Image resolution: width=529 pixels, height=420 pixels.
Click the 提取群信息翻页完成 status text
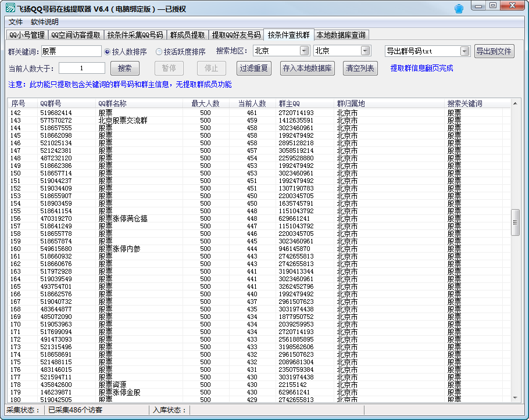pyautogui.click(x=421, y=68)
